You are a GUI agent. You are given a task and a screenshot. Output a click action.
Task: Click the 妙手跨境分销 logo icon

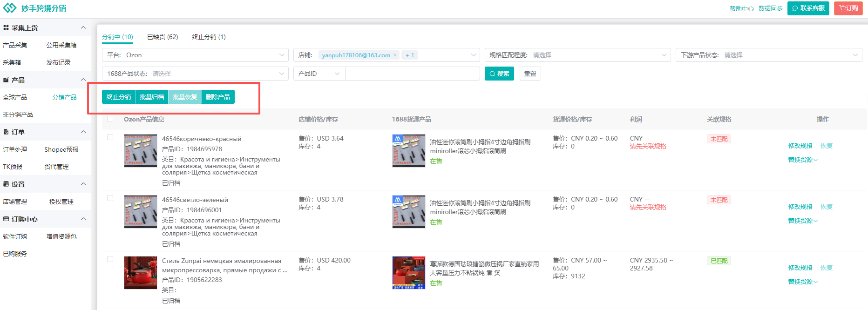[x=10, y=8]
